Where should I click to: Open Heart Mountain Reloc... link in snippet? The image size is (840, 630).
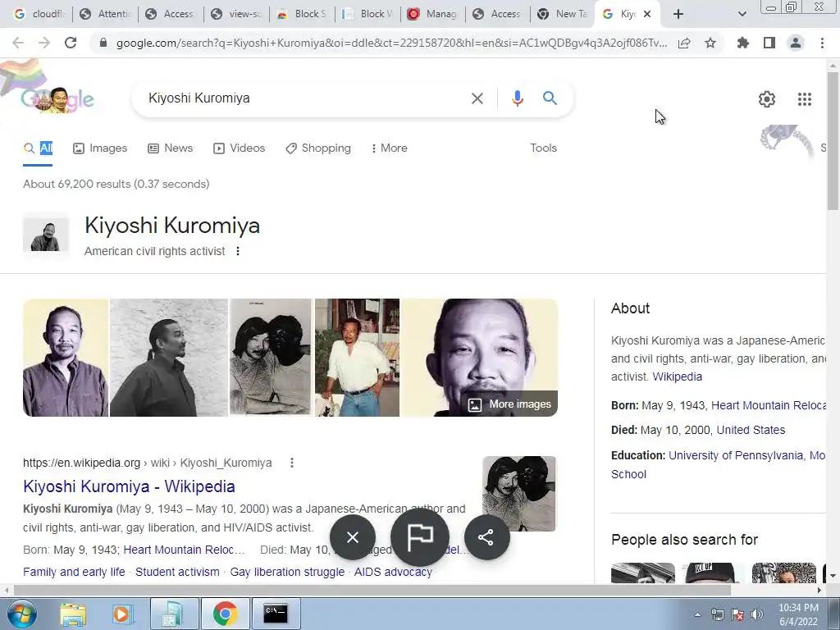pyautogui.click(x=184, y=550)
